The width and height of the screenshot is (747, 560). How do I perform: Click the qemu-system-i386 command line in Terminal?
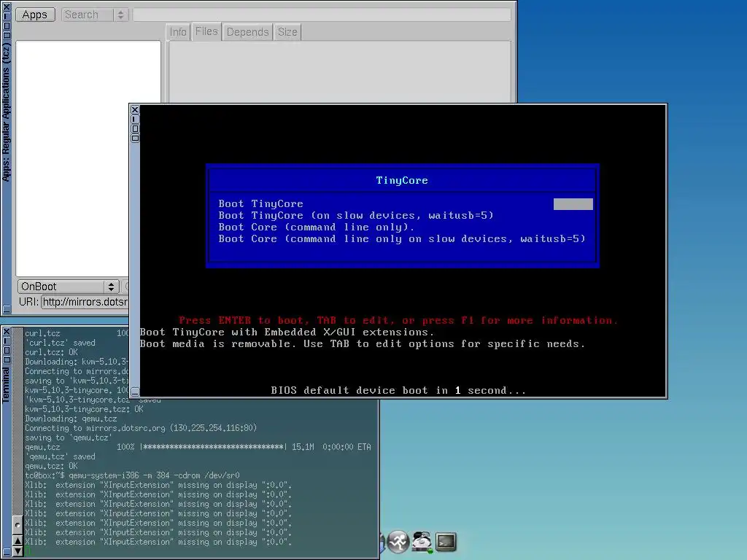coord(132,475)
